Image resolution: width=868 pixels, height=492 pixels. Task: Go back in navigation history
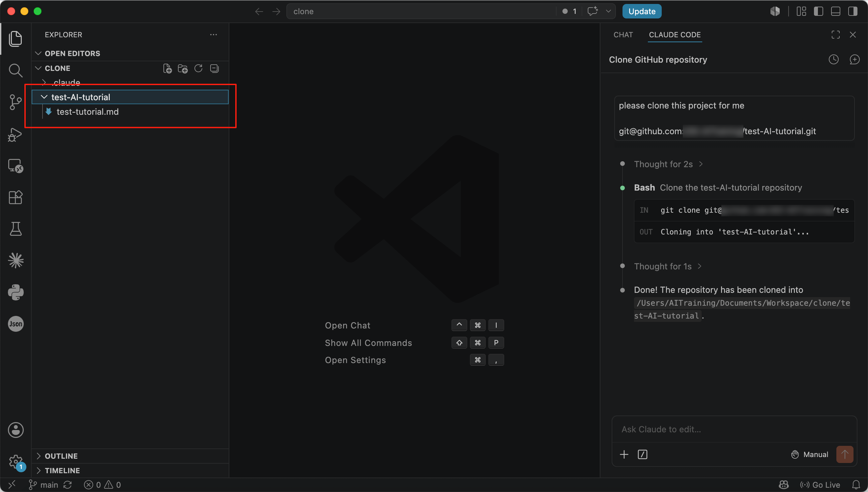[259, 12]
